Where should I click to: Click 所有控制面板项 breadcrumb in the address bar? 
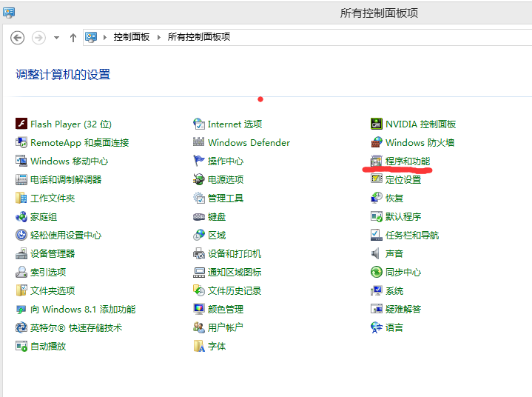[x=199, y=37]
